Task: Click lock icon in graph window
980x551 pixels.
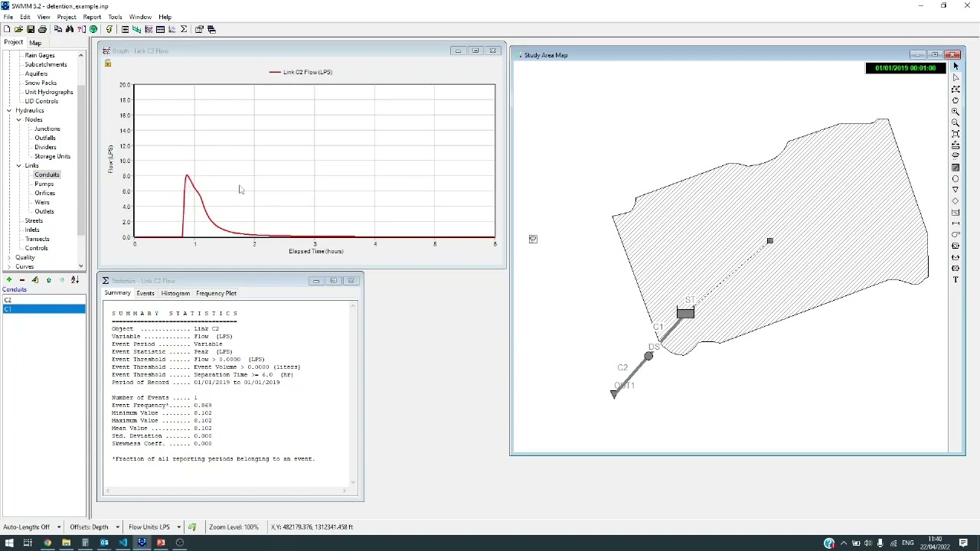Action: [x=108, y=63]
